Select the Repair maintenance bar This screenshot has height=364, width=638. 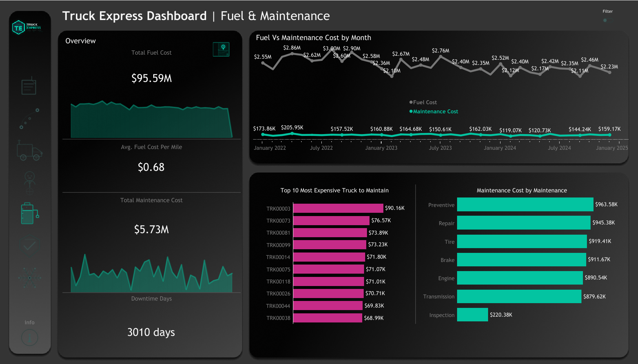point(524,223)
